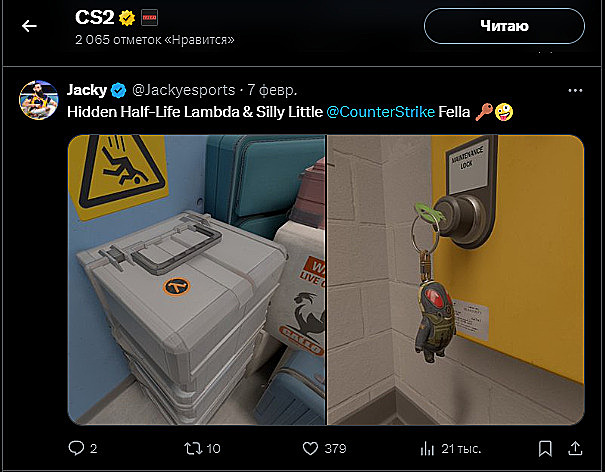Click the affiliate badge next to CS2
This screenshot has height=472, width=605.
pyautogui.click(x=149, y=18)
